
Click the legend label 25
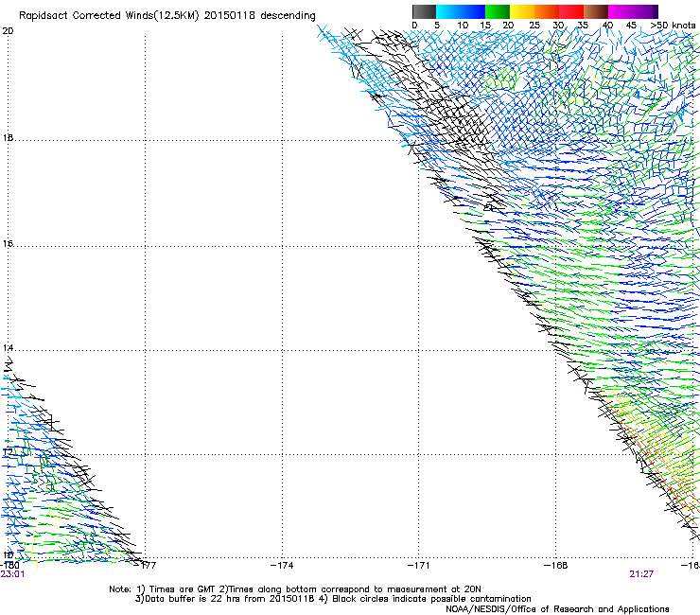[534, 26]
